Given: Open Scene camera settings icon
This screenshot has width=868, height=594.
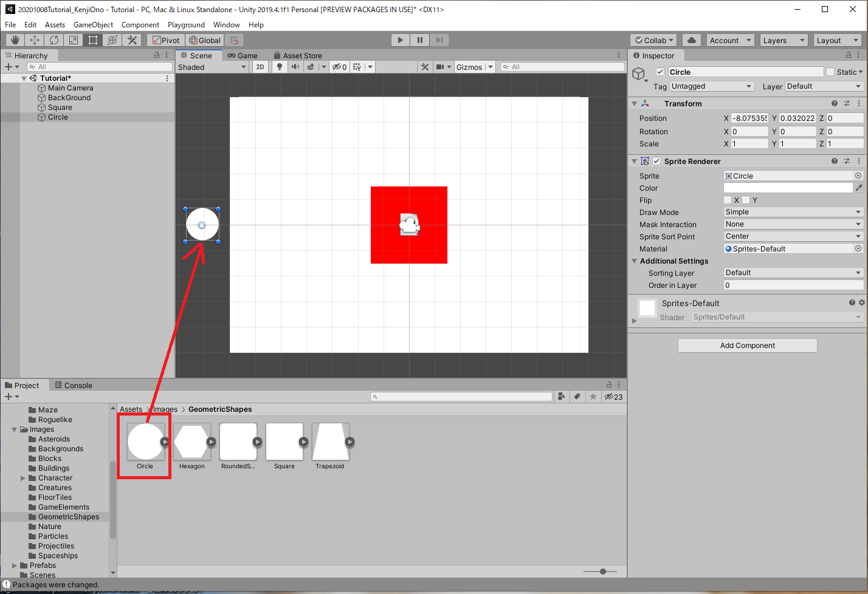Looking at the screenshot, I should click(440, 67).
